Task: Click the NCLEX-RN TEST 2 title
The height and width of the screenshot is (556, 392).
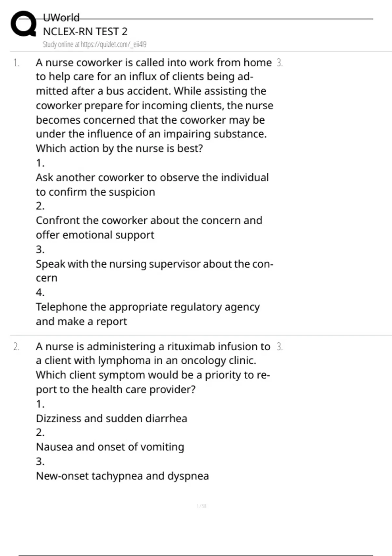Action: [85, 31]
